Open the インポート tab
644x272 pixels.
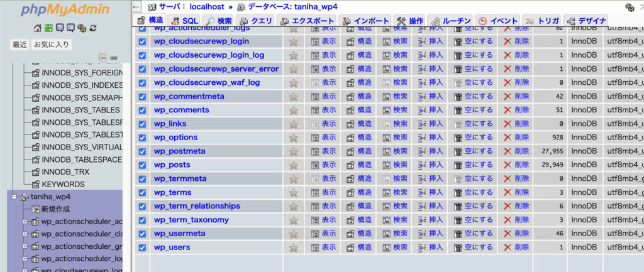365,21
